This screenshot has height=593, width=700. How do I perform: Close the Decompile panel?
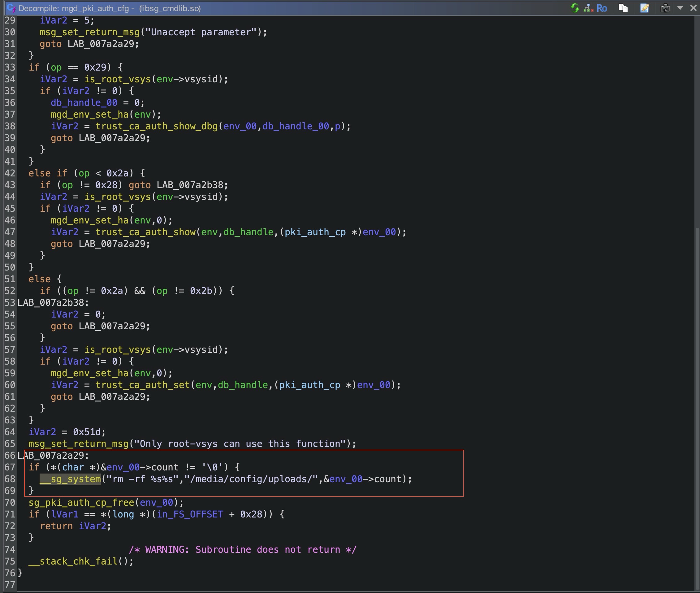(x=693, y=8)
